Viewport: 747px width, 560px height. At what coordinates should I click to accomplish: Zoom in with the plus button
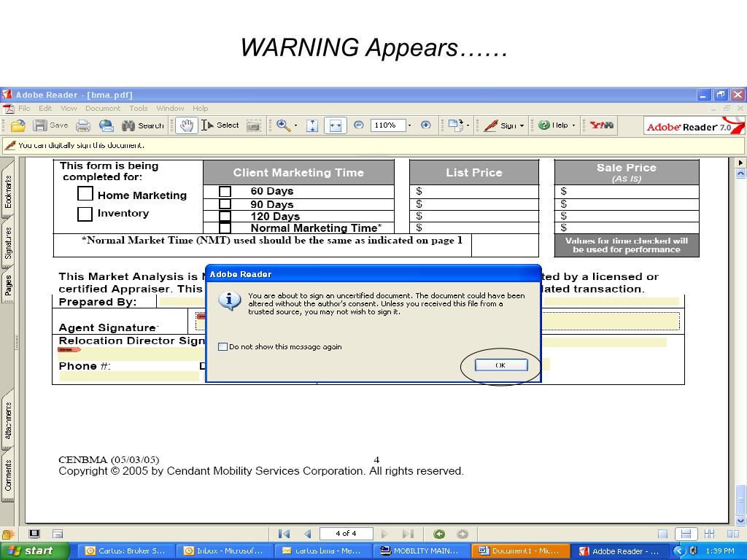[425, 125]
